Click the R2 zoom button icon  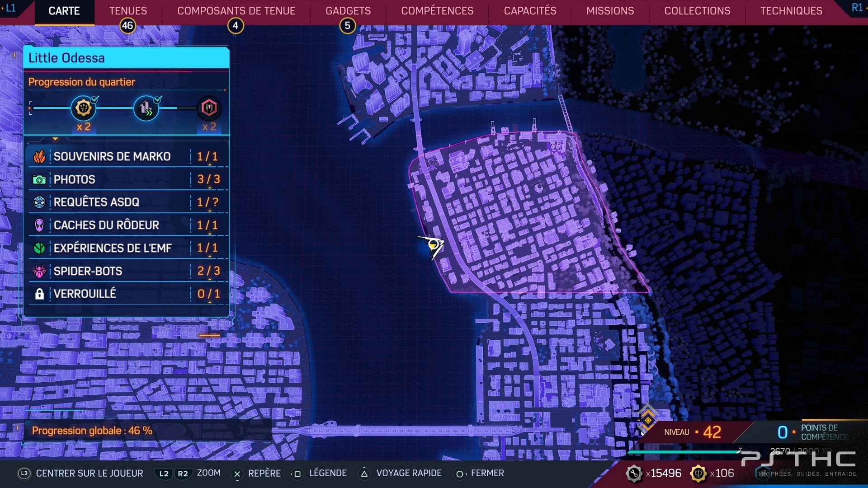[x=183, y=474]
